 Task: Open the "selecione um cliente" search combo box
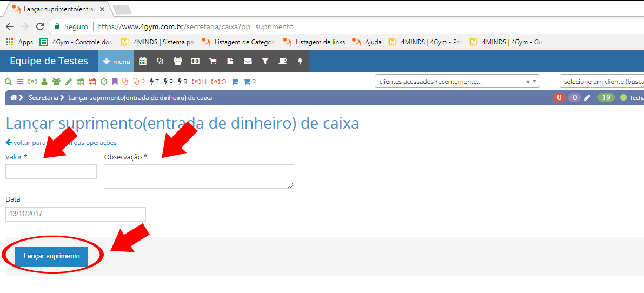click(x=601, y=82)
